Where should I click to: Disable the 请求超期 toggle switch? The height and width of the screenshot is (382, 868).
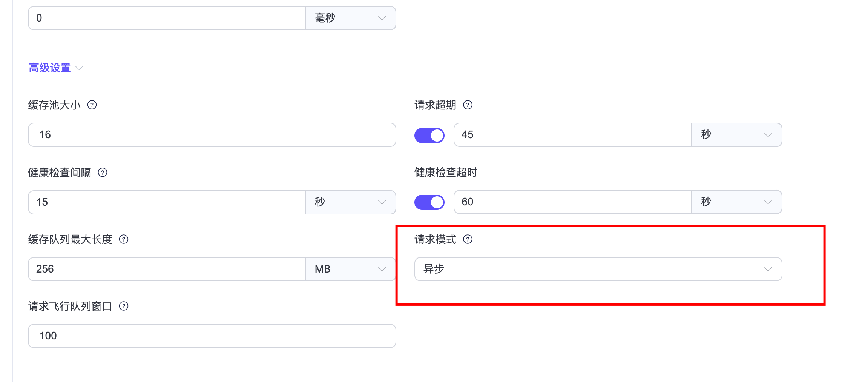(x=429, y=135)
